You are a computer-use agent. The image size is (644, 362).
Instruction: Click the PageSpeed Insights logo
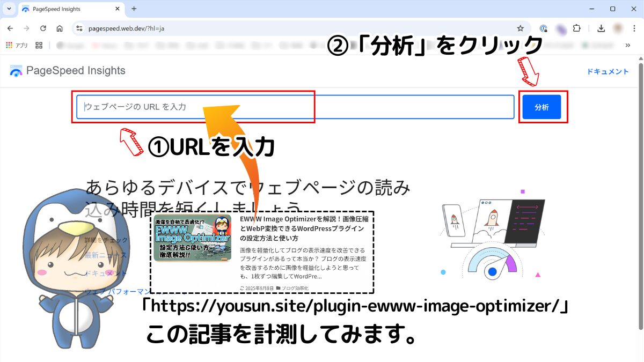[68, 71]
